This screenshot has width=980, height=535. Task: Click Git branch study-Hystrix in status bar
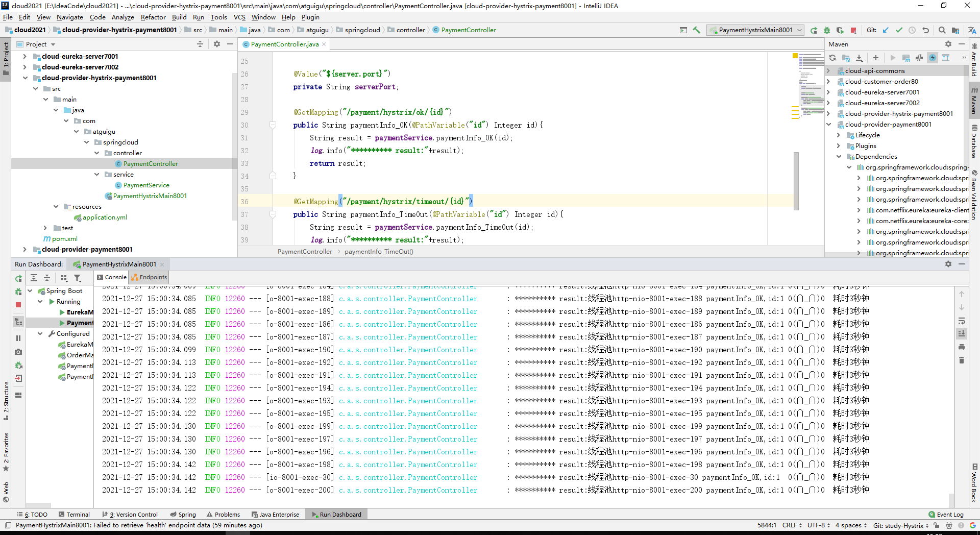(901, 525)
